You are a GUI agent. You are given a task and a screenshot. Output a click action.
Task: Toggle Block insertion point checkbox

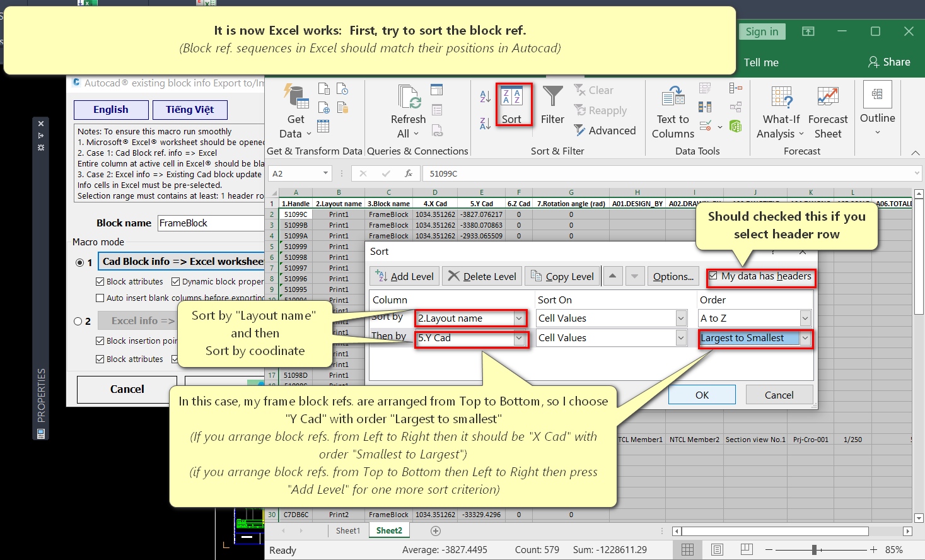pyautogui.click(x=100, y=341)
